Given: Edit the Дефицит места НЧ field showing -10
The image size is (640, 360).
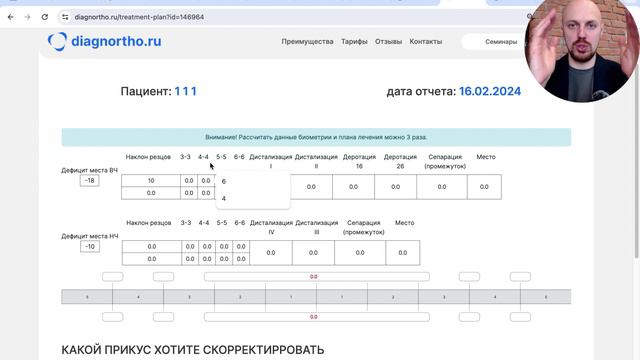Looking at the screenshot, I should click(x=90, y=247).
